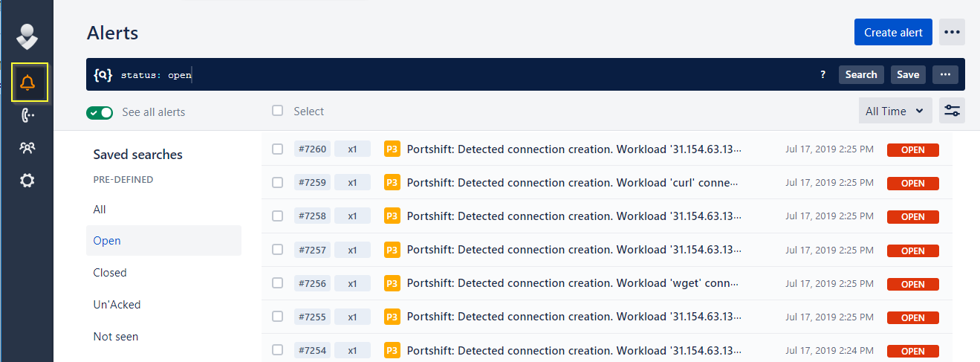This screenshot has width=980, height=362.
Task: Toggle See all alerts switch
Action: click(x=100, y=112)
